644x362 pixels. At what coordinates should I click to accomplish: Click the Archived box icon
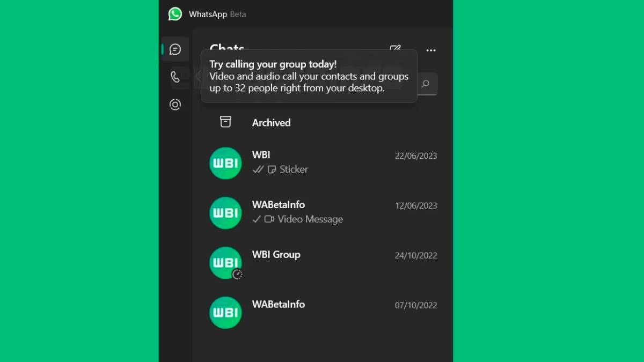coord(225,122)
